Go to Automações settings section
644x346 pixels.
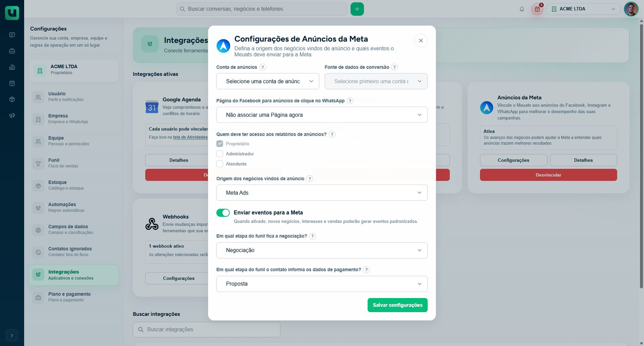[x=74, y=207]
